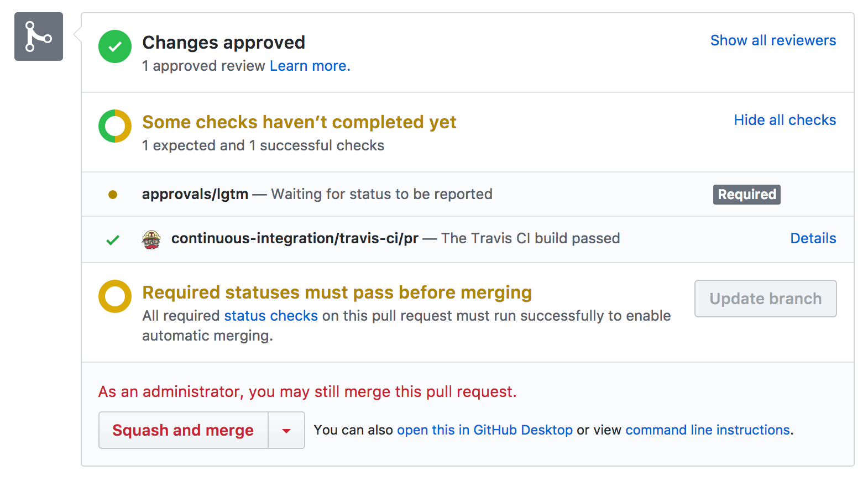The height and width of the screenshot is (481, 868).
Task: Expand reviewers with Show all reviewers
Action: coord(773,40)
